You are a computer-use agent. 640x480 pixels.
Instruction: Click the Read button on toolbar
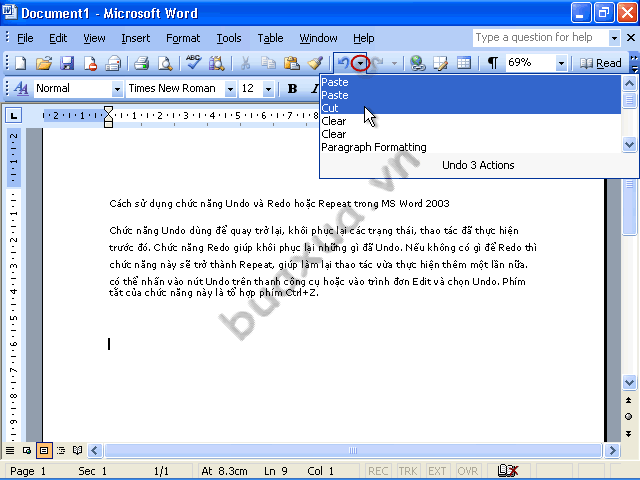coord(600,63)
